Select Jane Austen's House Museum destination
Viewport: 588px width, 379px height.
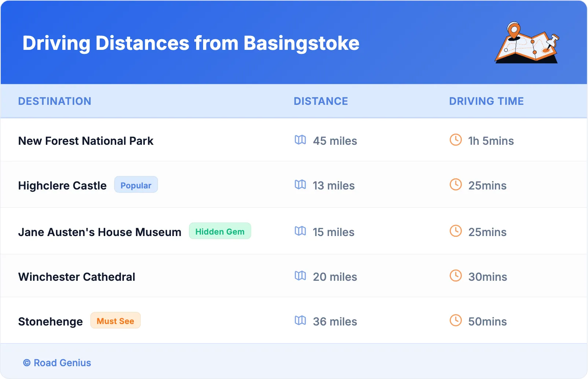[x=100, y=232]
